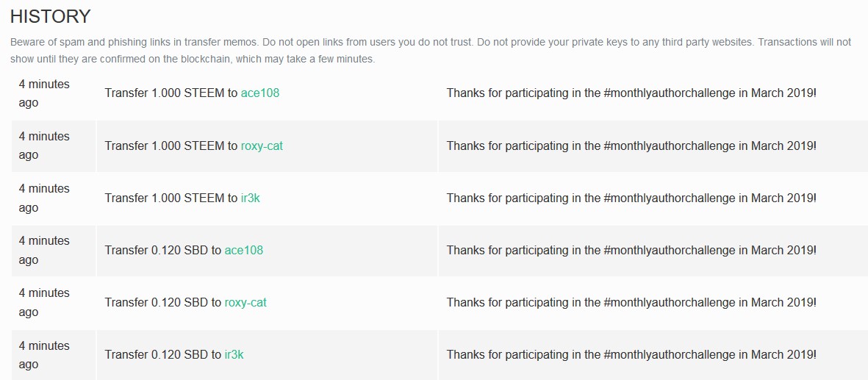Select memo of STEEM transfer to roxy-cat
This screenshot has width=868, height=380.
click(x=631, y=146)
